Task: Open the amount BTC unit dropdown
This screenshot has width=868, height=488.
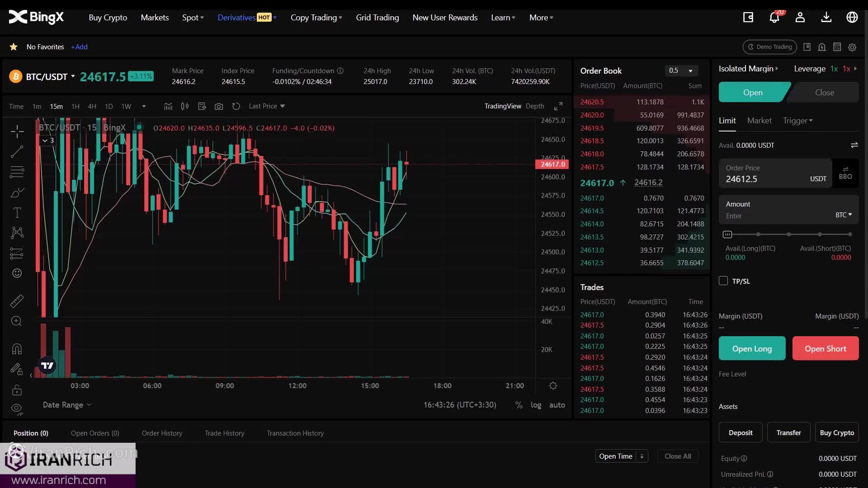Action: pos(843,215)
